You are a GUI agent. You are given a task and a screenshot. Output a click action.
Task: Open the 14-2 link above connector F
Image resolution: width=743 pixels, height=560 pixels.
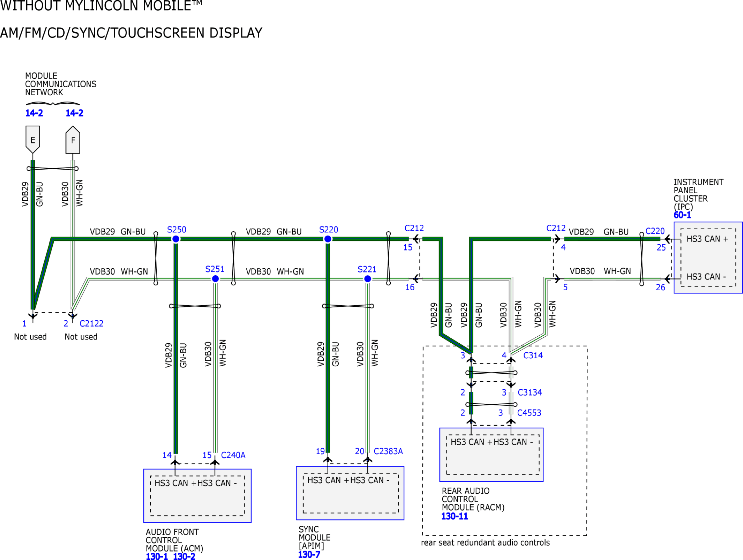click(x=75, y=113)
